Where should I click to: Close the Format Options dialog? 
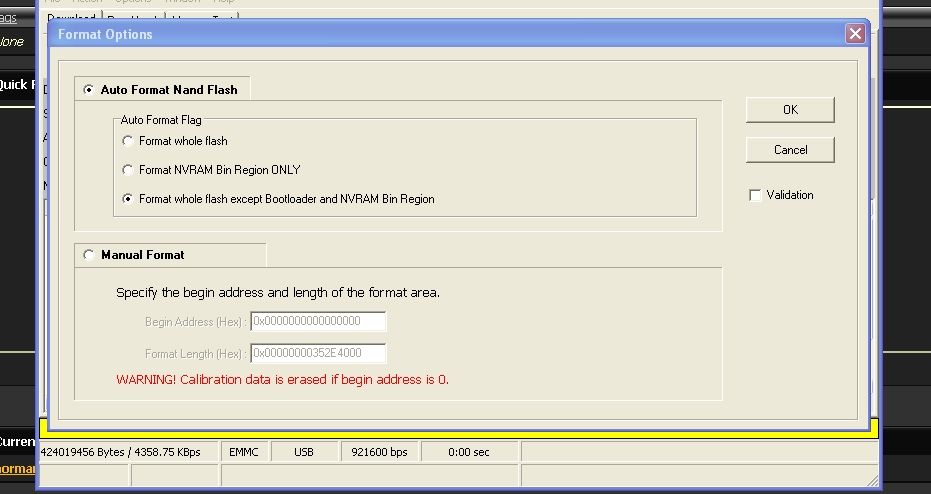(854, 34)
